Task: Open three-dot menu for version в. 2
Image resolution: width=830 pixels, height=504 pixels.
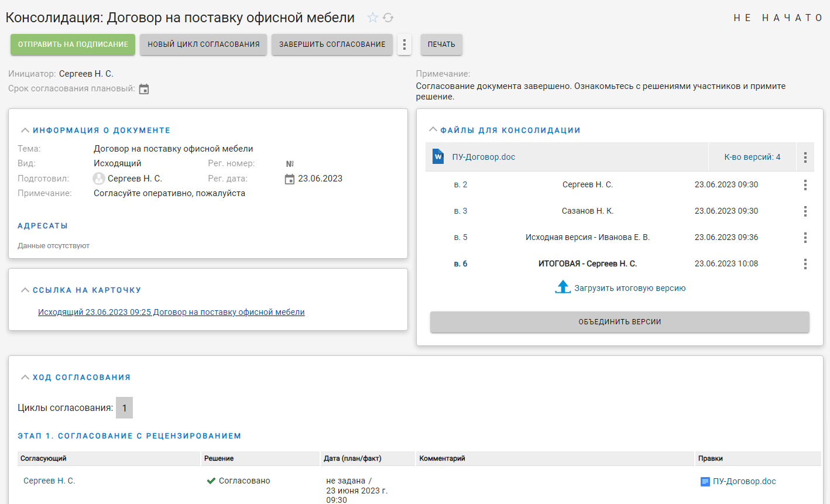Action: tap(805, 185)
